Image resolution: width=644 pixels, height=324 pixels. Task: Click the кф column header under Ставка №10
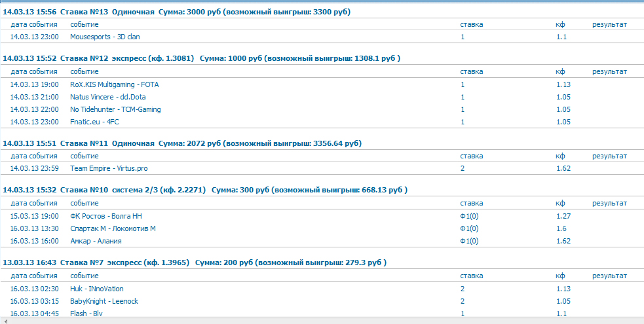coord(560,203)
